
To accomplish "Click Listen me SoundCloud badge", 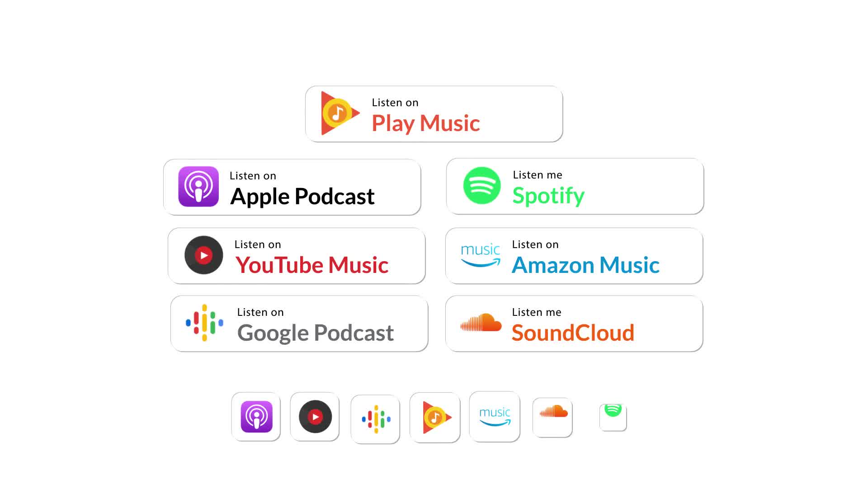I will 574,324.
